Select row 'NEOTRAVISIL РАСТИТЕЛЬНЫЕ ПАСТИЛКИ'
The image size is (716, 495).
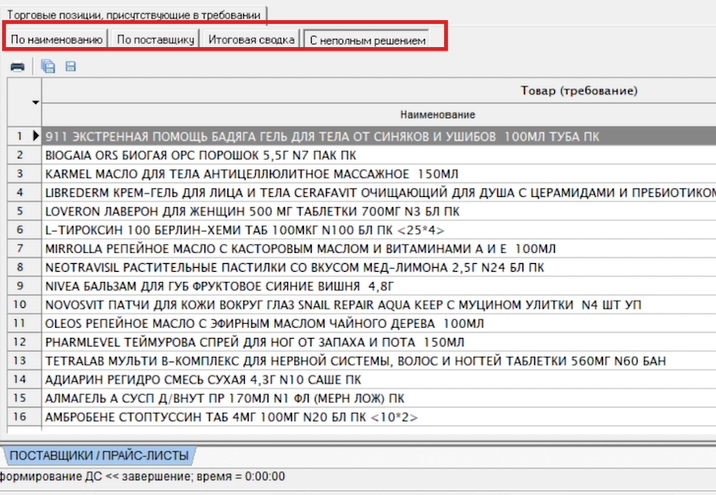pyautogui.click(x=379, y=268)
